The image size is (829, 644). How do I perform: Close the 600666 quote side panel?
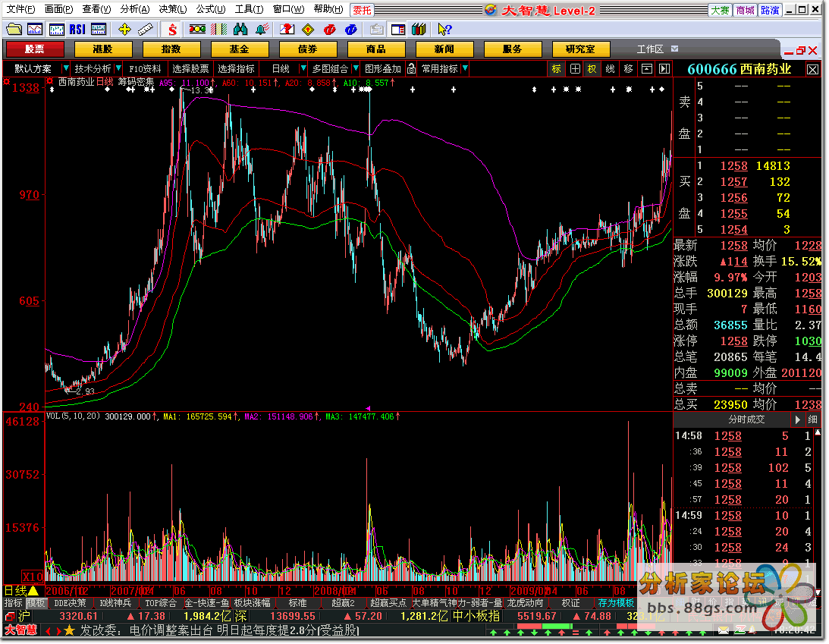pos(812,69)
